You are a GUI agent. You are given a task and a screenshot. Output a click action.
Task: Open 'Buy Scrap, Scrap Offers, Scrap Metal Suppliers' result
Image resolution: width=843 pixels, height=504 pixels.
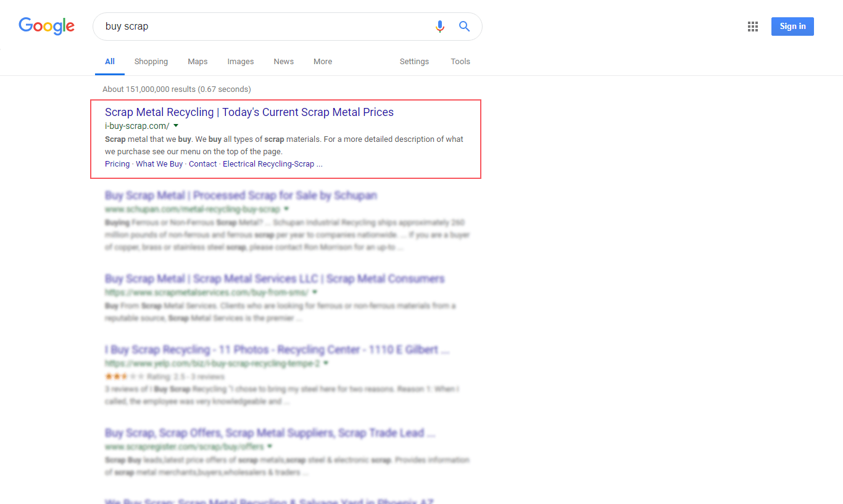(x=270, y=433)
